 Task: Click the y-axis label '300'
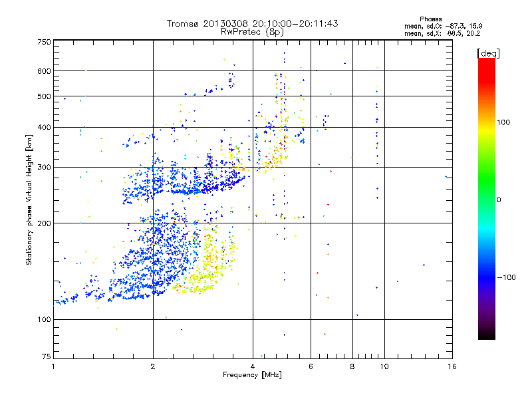pos(44,167)
